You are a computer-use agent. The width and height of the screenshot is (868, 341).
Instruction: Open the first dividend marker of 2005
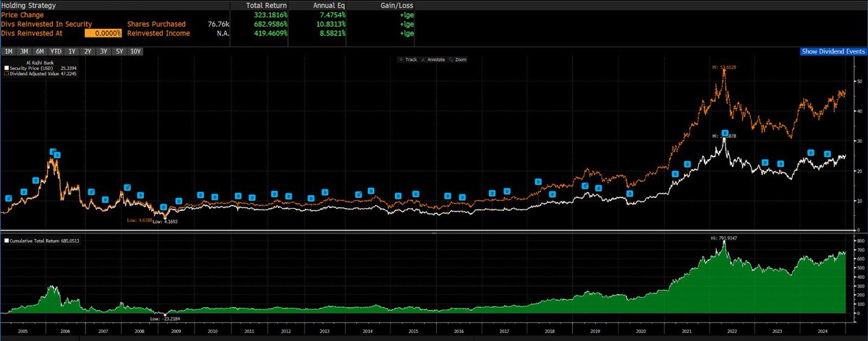tap(9, 197)
